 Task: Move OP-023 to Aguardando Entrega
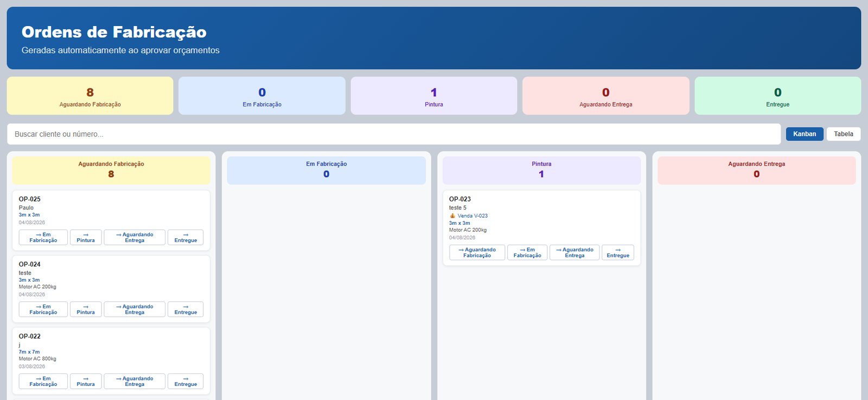tap(575, 252)
